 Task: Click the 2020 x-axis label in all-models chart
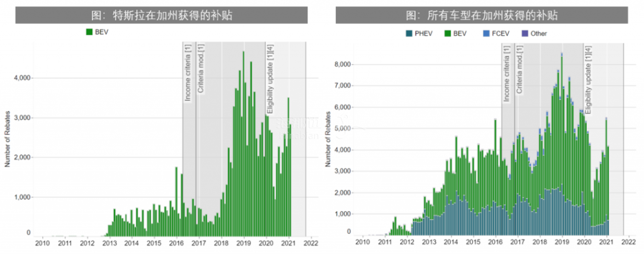click(x=584, y=243)
